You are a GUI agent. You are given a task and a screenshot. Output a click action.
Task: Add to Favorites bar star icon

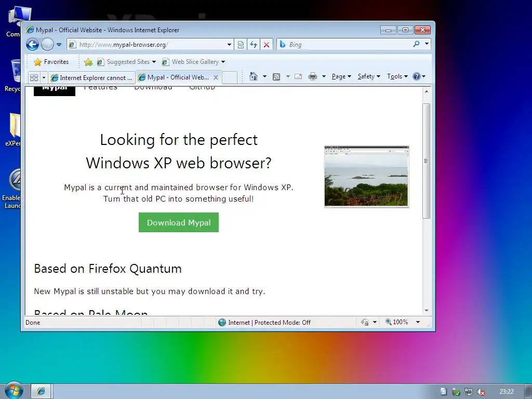(88, 62)
